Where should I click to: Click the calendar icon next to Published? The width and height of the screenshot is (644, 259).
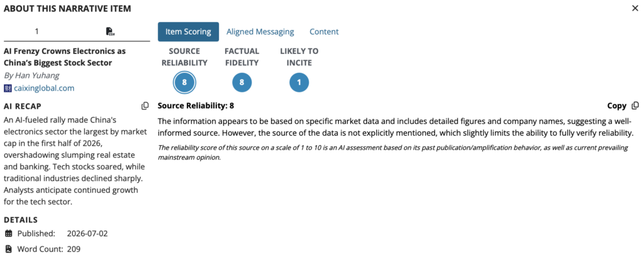9,234
